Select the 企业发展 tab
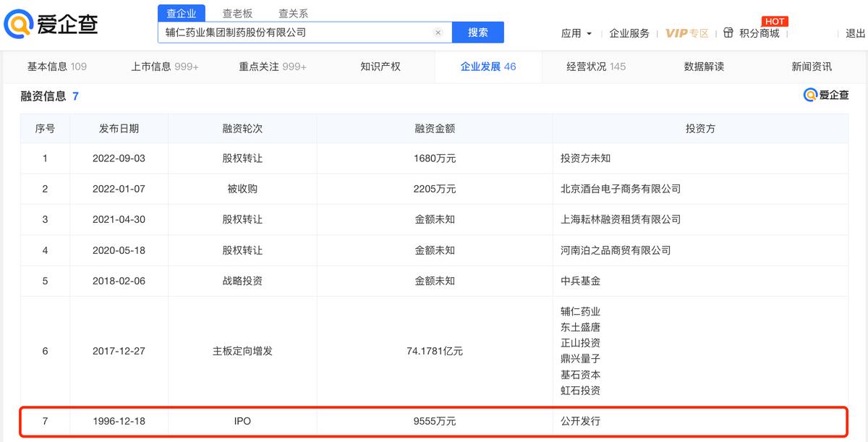This screenshot has width=868, height=442. point(488,67)
